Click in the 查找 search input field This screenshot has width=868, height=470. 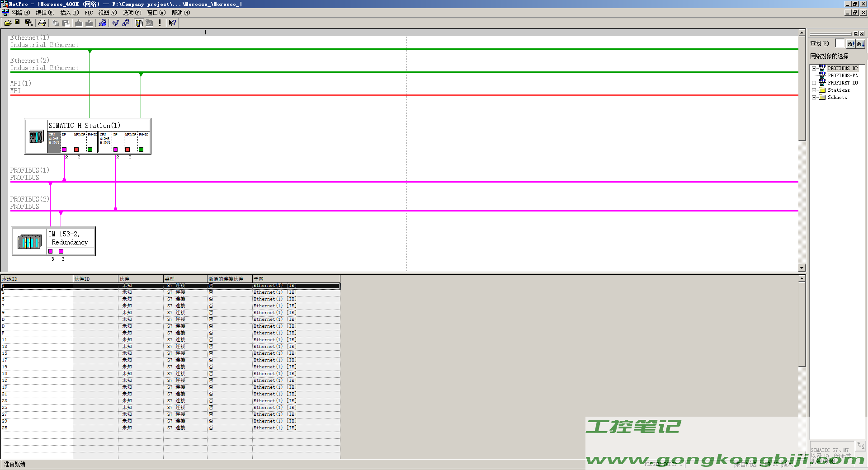[x=840, y=43]
